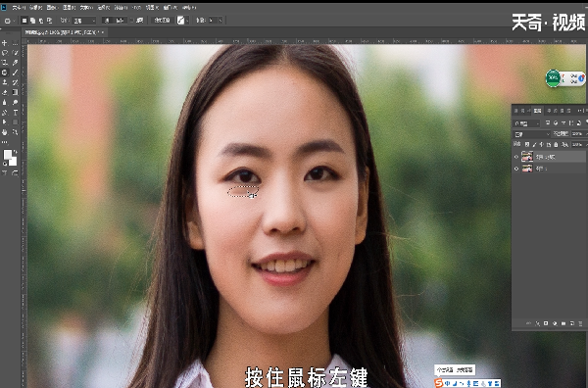This screenshot has height=388, width=588.
Task: Select the Hand tool
Action: (x=5, y=132)
